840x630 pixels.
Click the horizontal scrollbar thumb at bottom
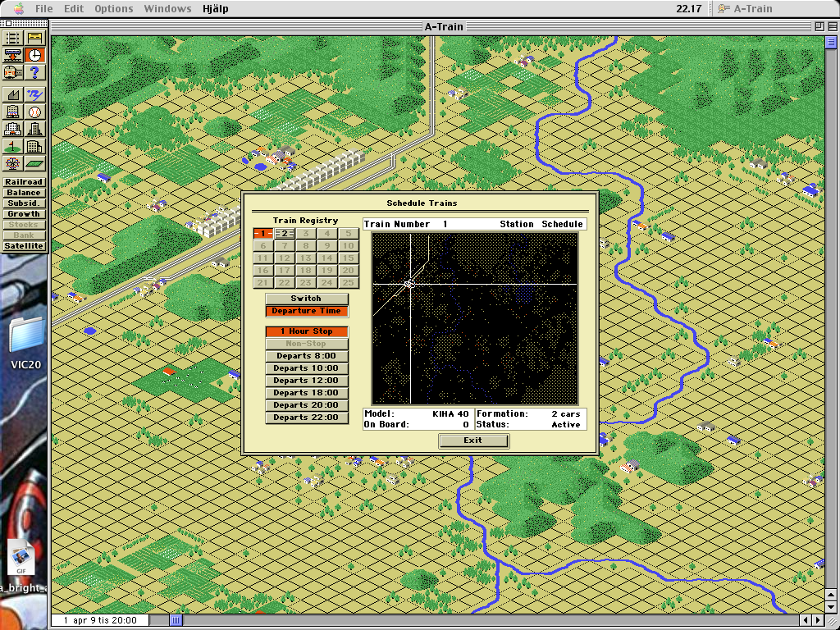coord(175,620)
